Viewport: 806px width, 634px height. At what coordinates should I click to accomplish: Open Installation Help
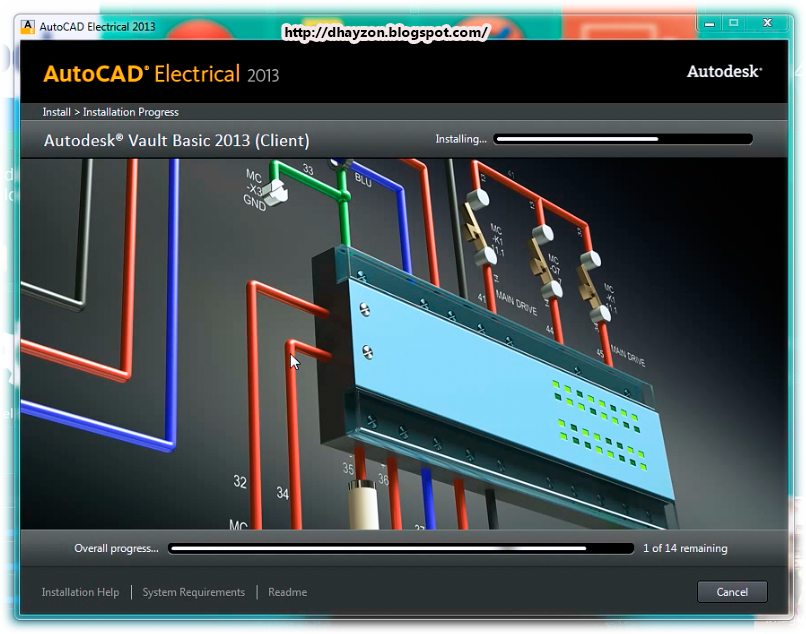(80, 592)
